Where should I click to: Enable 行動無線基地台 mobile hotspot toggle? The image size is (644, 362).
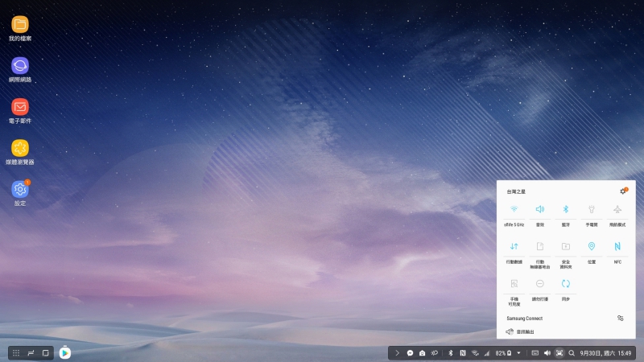(540, 246)
